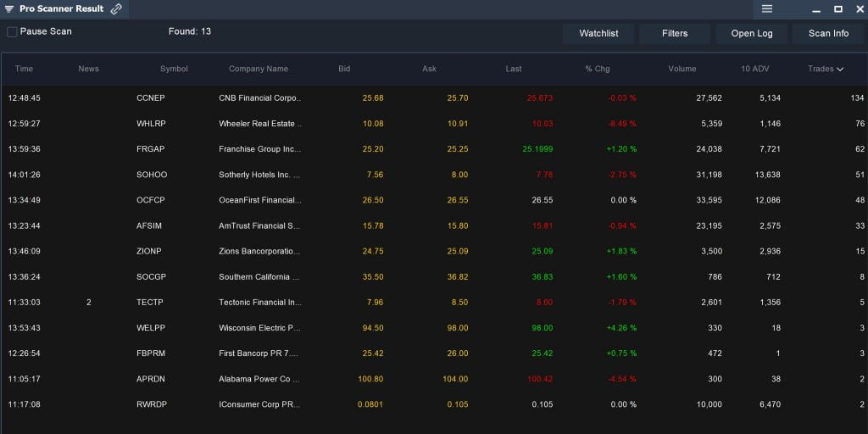This screenshot has width=868, height=434.
Task: Maximize the Pro Scanner window
Action: point(838,9)
